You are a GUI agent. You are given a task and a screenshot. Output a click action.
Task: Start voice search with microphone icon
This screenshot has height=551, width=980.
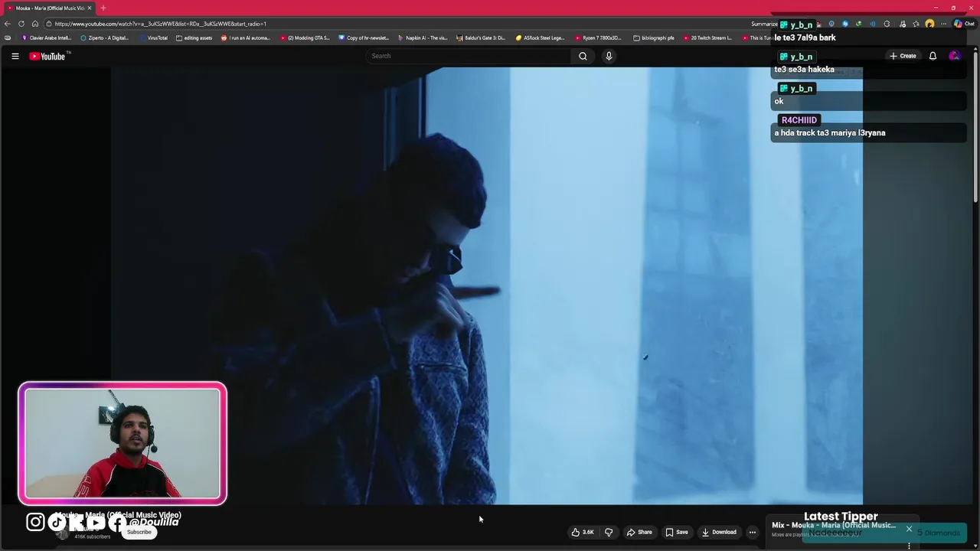click(x=609, y=56)
